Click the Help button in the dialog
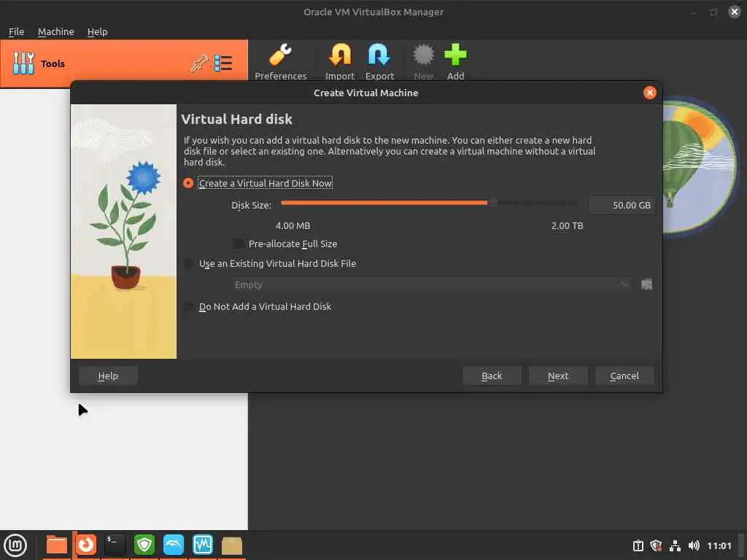The width and height of the screenshot is (747, 560). point(108,376)
